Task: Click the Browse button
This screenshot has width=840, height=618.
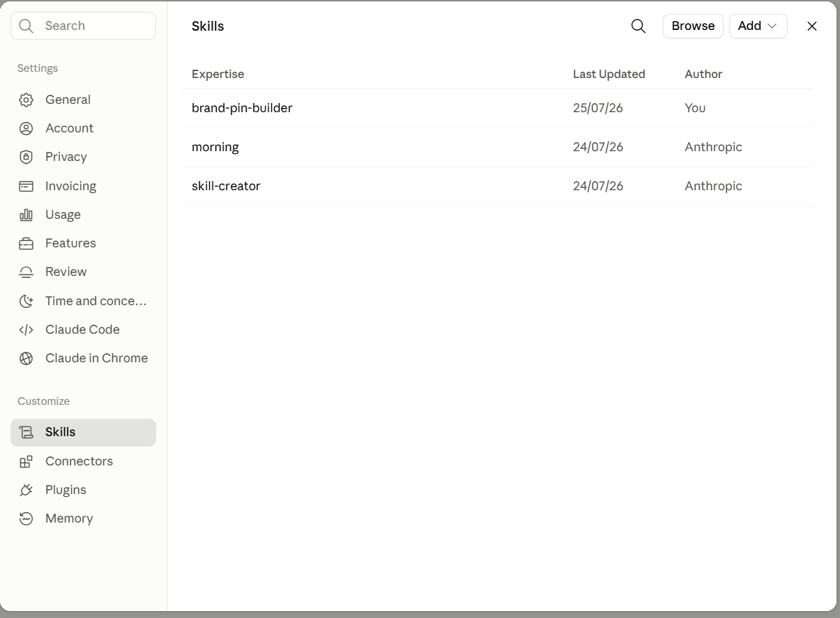Action: point(693,26)
